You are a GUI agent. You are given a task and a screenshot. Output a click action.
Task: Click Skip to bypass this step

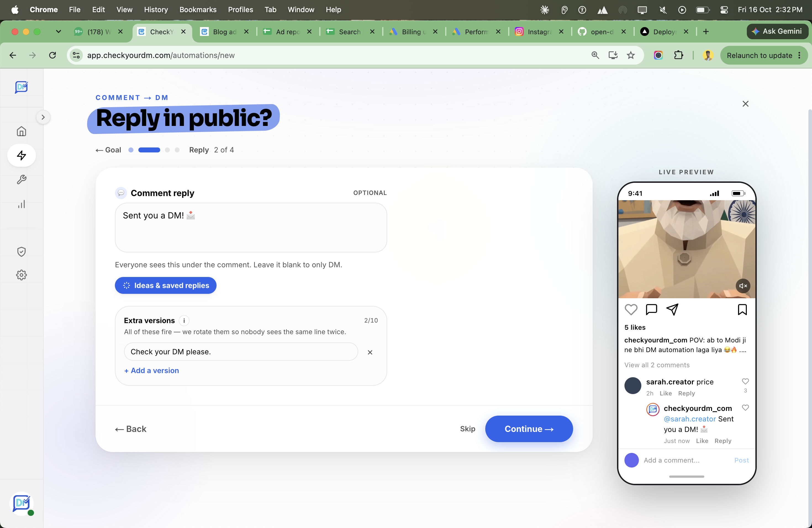(467, 429)
